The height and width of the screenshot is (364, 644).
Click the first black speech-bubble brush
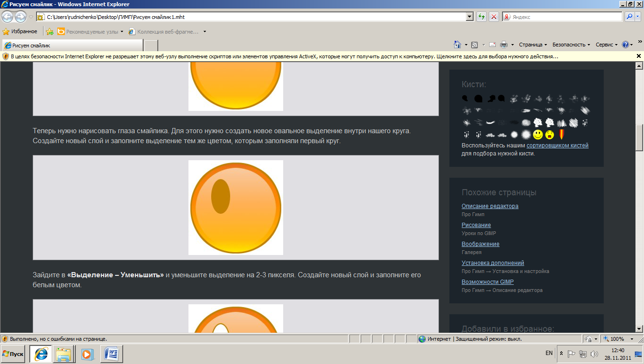[x=465, y=99]
